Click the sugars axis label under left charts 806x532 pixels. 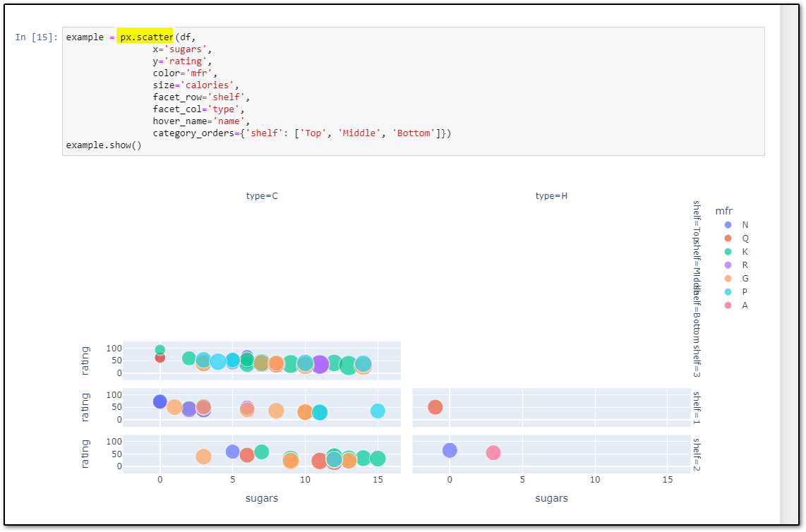(261, 498)
